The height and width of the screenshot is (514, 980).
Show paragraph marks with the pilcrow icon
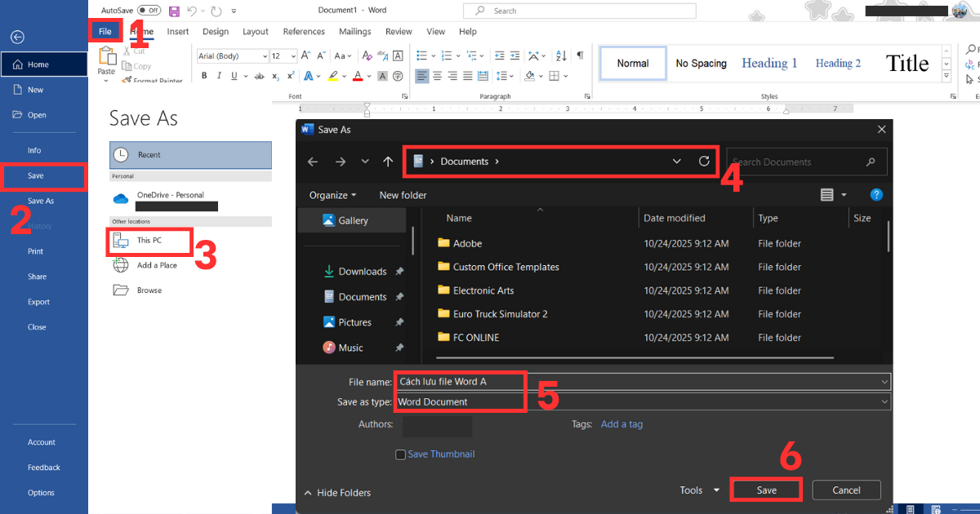[581, 55]
